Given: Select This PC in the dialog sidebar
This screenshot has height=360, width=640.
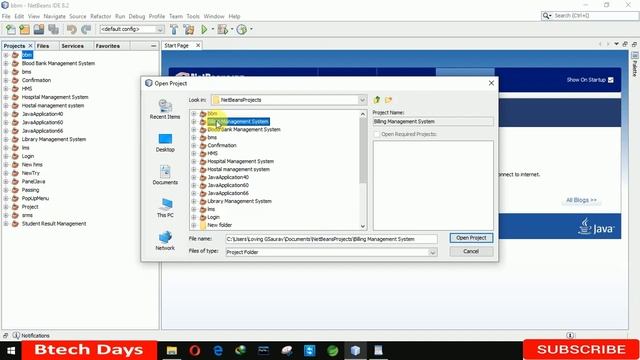Looking at the screenshot, I should coord(165,208).
